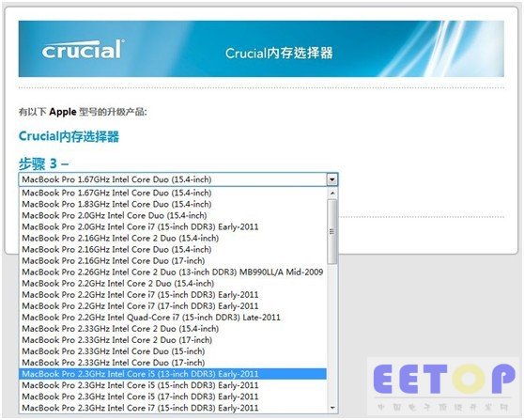Click the Crucial logo in banner
This screenshot has height=420, width=524.
(x=84, y=50)
